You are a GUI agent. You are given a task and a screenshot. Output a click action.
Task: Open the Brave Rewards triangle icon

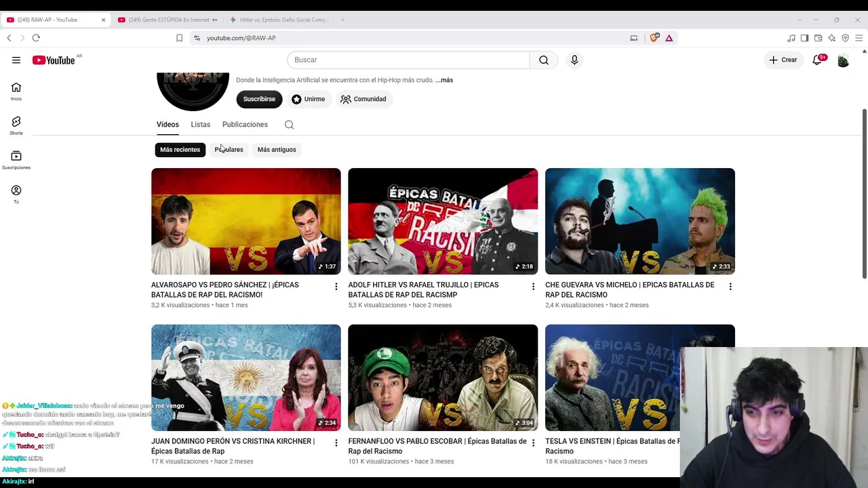[x=669, y=38]
